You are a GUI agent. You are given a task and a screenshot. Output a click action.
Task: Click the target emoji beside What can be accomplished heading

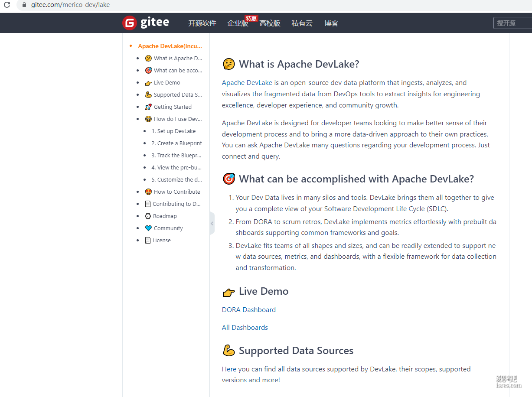click(228, 179)
